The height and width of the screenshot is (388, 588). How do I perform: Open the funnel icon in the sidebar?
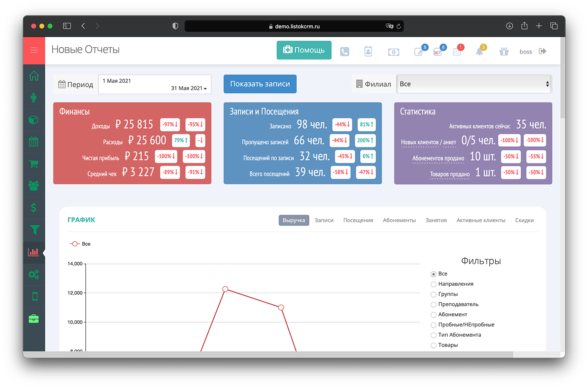(x=35, y=230)
